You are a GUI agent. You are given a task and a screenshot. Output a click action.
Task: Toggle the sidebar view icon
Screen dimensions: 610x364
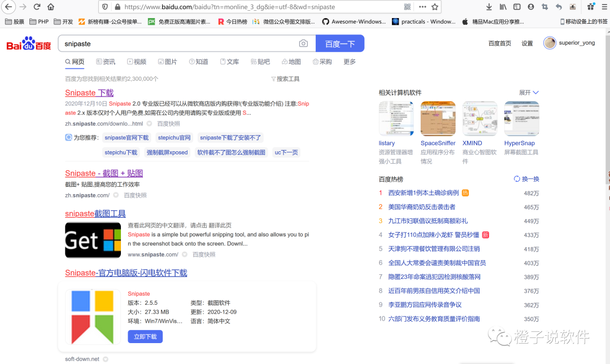pos(517,7)
